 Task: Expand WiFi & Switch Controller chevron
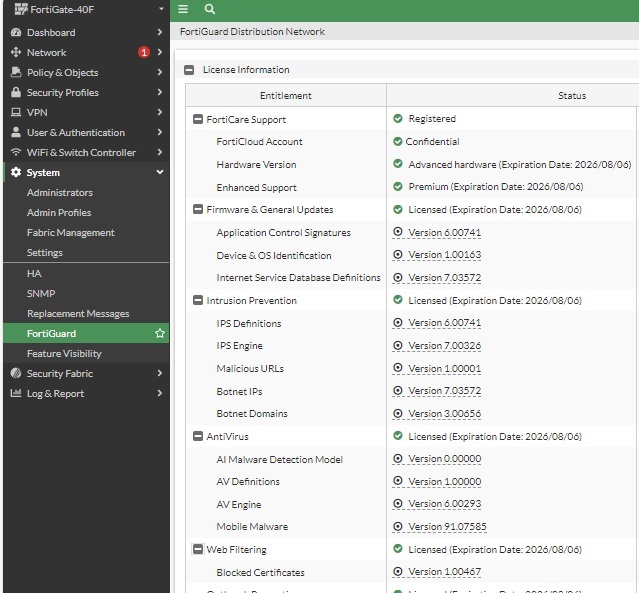(160, 152)
